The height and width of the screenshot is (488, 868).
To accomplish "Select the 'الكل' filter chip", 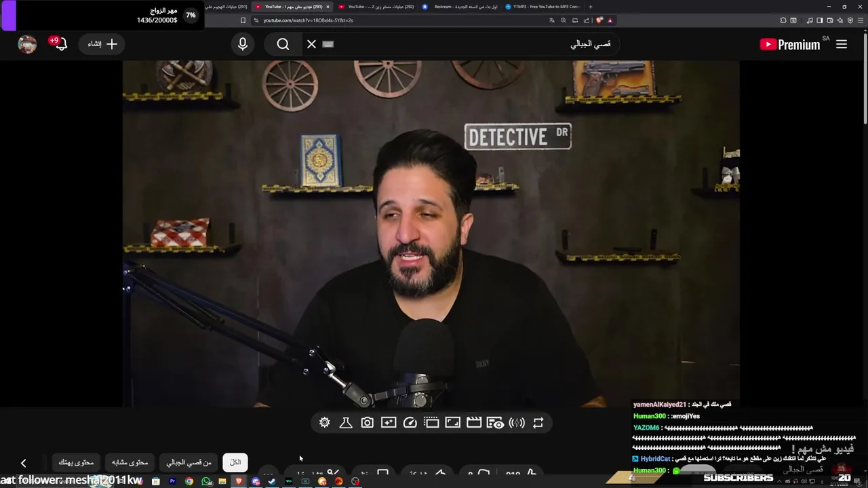I will coord(235,462).
